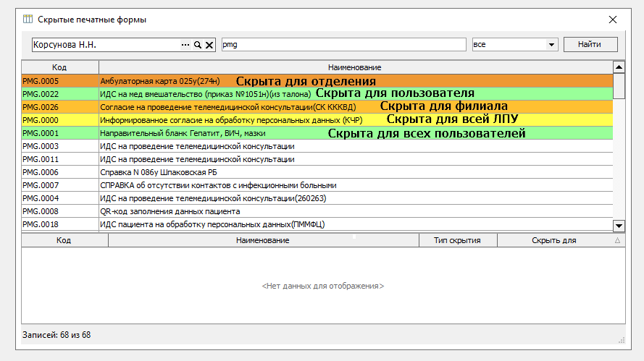Click ИДС на проведение телемедицинской консультации(260263)
This screenshot has width=644, height=361.
click(x=213, y=198)
